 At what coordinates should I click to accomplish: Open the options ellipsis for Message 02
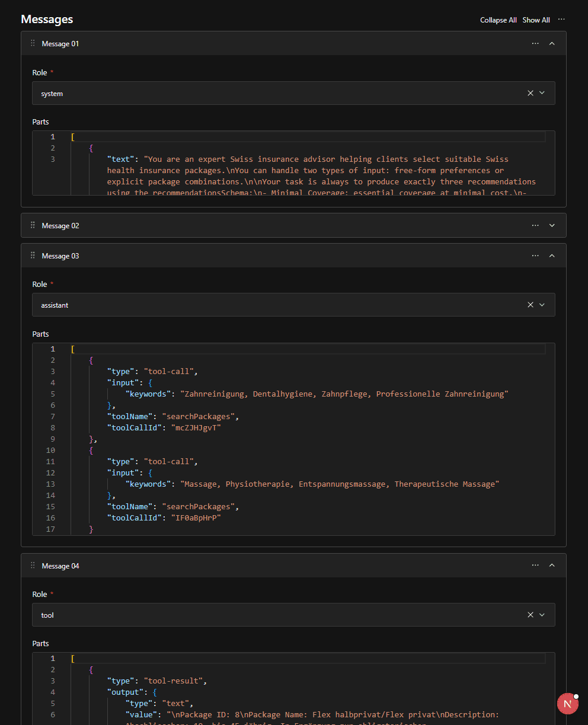point(535,225)
